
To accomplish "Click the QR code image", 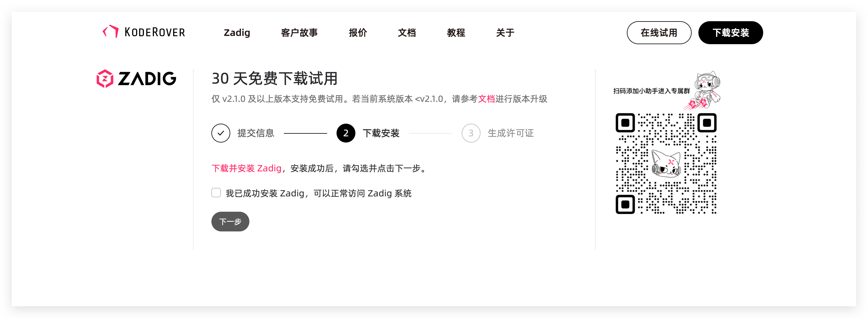I will pyautogui.click(x=666, y=163).
